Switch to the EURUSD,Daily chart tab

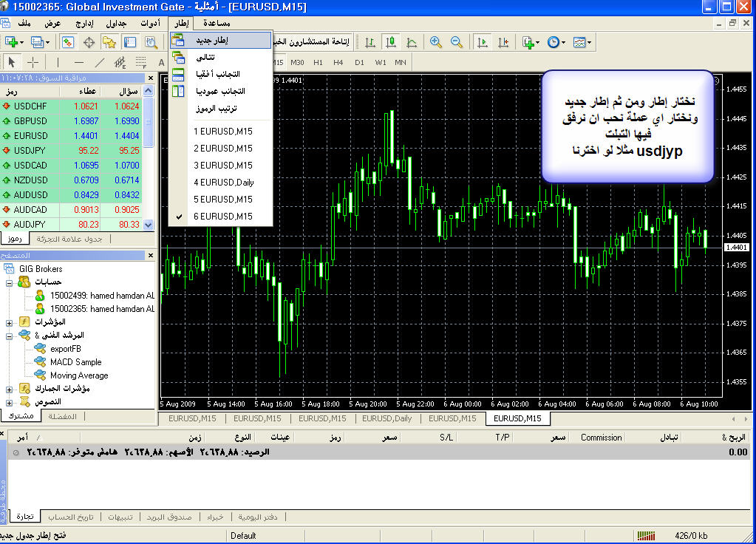pyautogui.click(x=392, y=418)
